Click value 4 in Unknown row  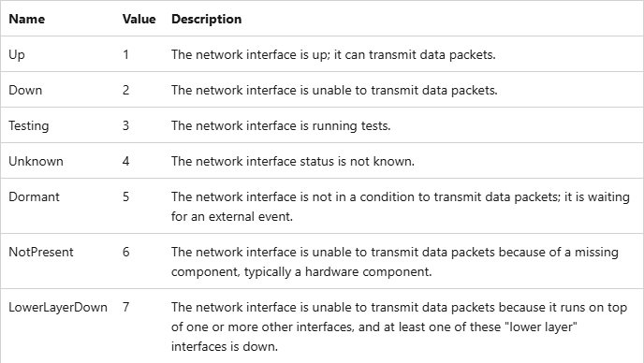(x=125, y=161)
